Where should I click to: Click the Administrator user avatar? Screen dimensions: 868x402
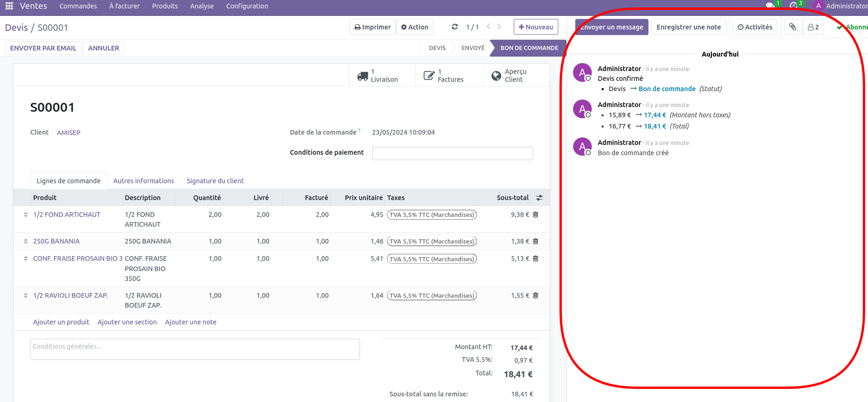click(x=818, y=6)
